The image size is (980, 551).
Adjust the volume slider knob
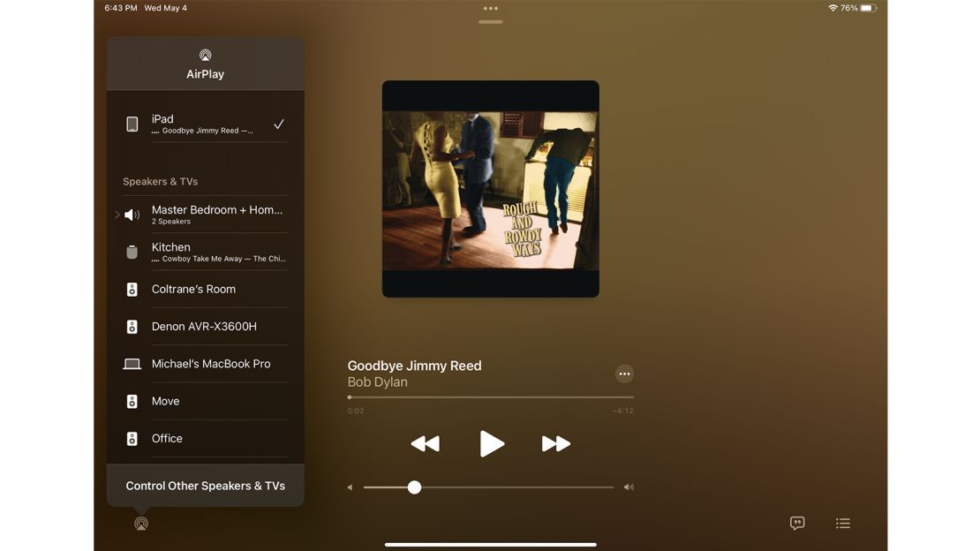click(414, 487)
